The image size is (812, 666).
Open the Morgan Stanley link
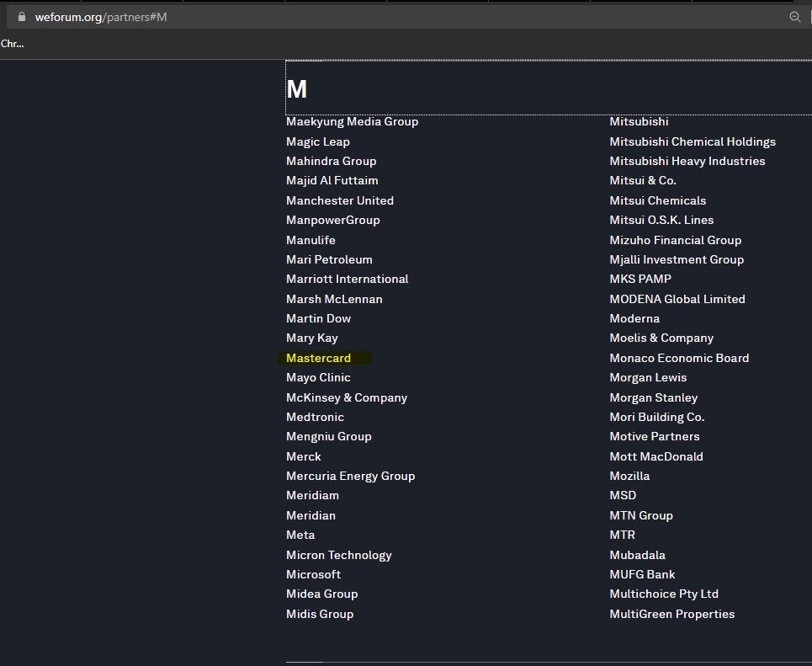(x=654, y=397)
